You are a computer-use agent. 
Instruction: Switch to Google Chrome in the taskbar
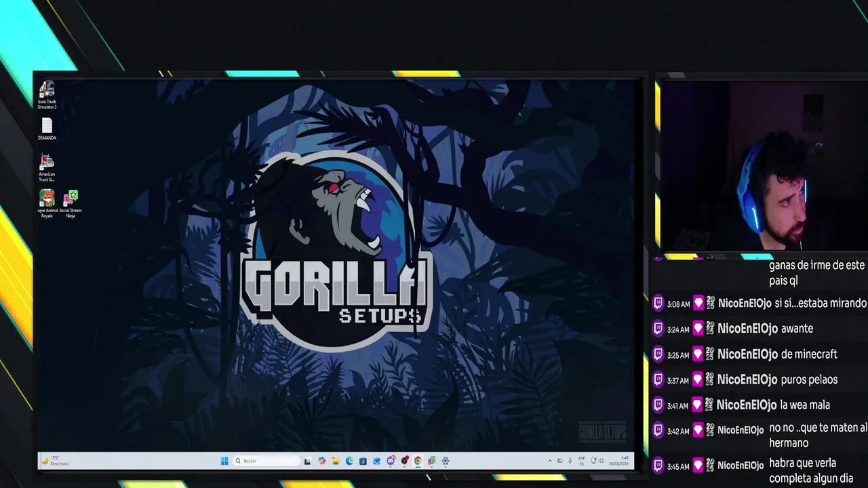pos(418,461)
